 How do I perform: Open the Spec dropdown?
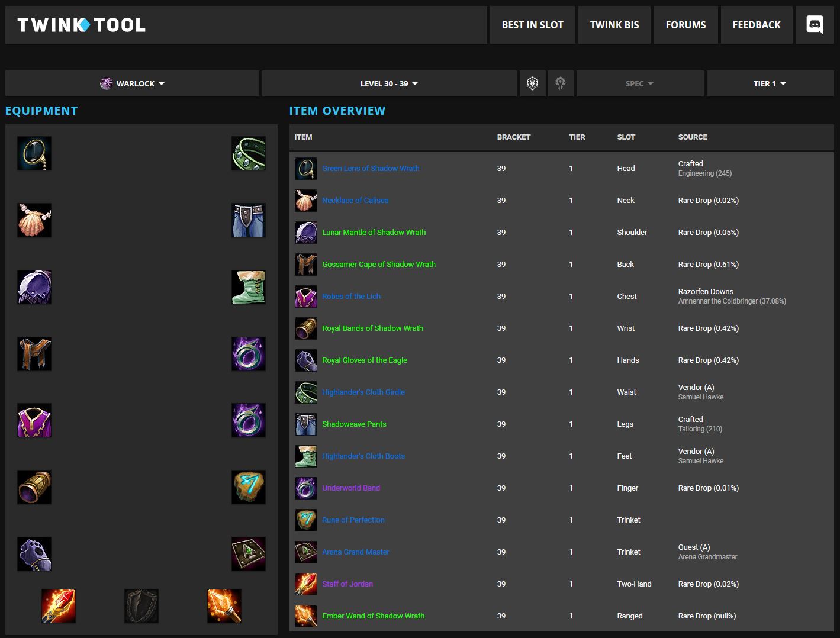tap(640, 83)
